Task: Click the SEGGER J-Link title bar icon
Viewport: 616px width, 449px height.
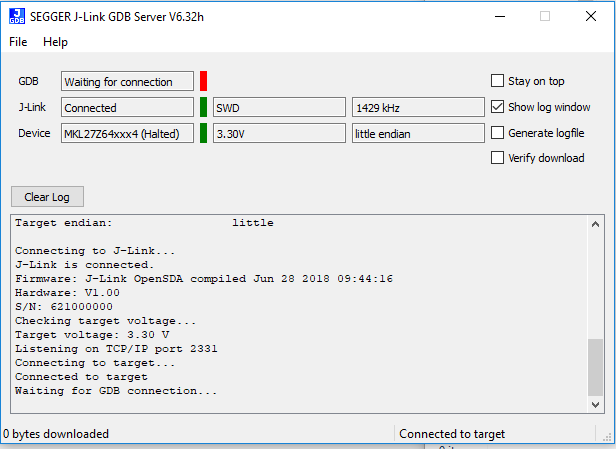Action: coord(16,16)
